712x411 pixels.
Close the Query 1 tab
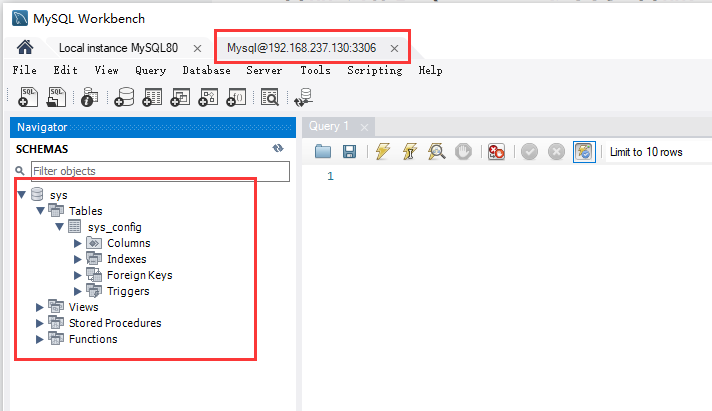(x=364, y=128)
